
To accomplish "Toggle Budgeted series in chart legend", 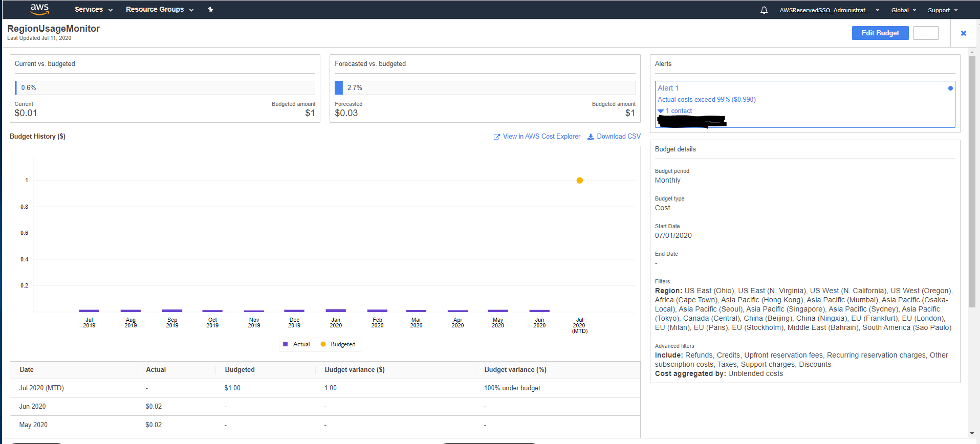I will tap(338, 344).
